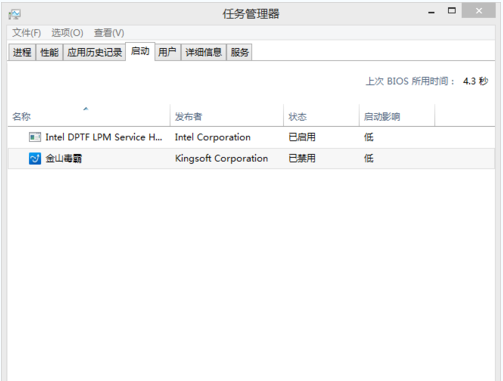Sort by the 启动影响 column header
The width and height of the screenshot is (503, 381).
[397, 116]
